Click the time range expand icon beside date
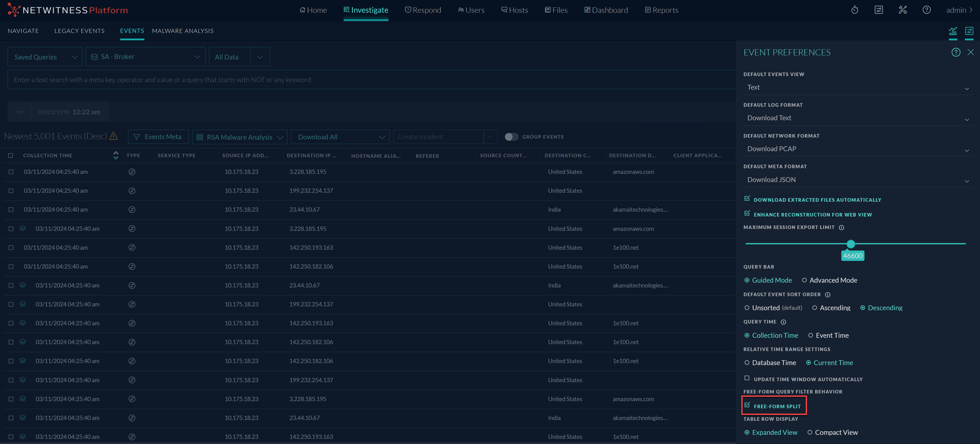This screenshot has width=980, height=444. coord(20,112)
